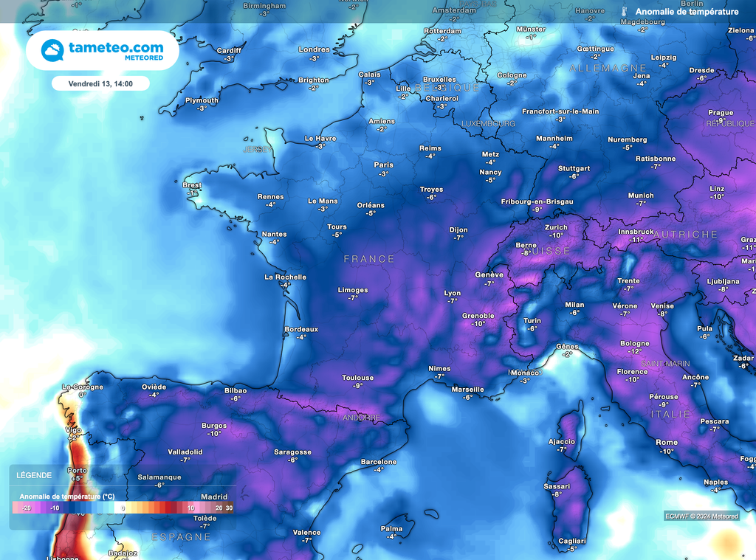Click the thermometer icon beside Anomalie de température
Screen dimensions: 756x560
click(x=624, y=12)
